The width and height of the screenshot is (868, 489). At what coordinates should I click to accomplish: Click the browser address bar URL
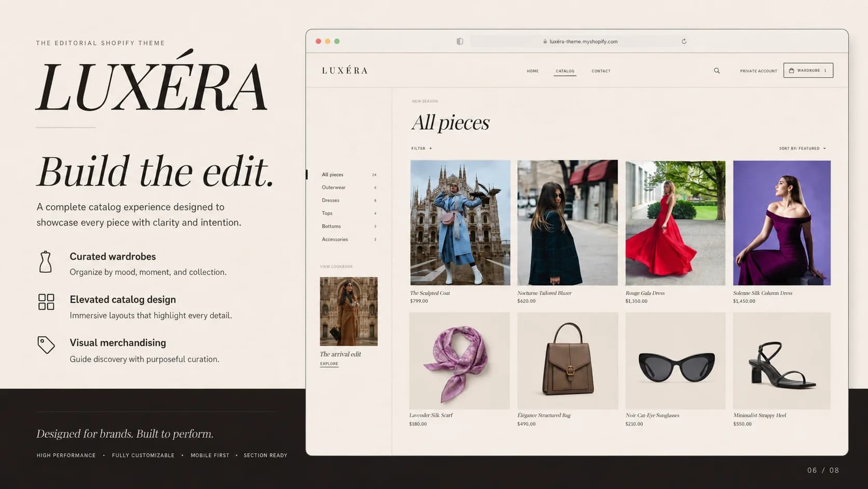click(x=584, y=42)
